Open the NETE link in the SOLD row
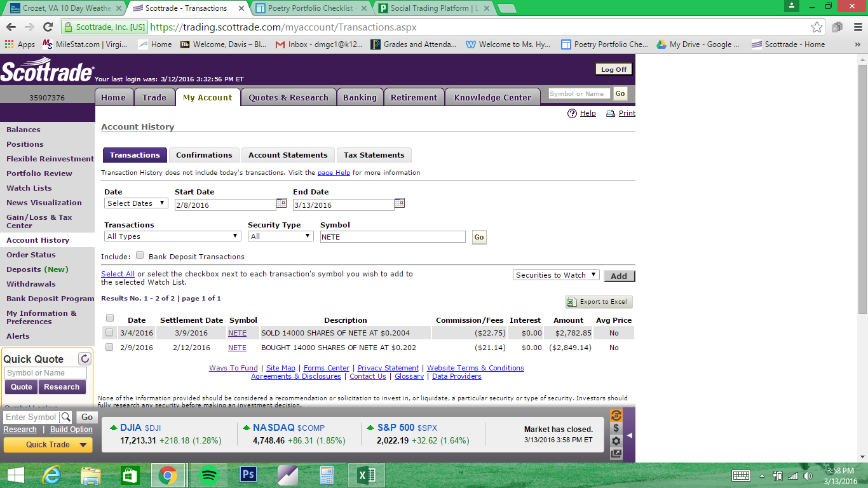 click(x=237, y=332)
